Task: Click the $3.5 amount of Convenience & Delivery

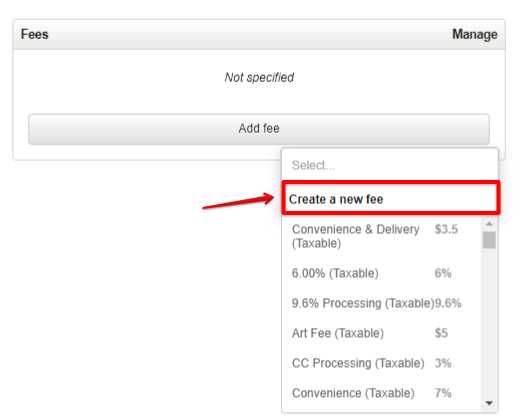Action: pyautogui.click(x=446, y=229)
